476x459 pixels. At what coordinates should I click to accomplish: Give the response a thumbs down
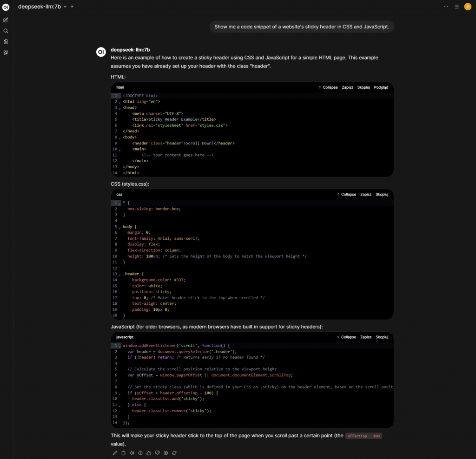157,453
